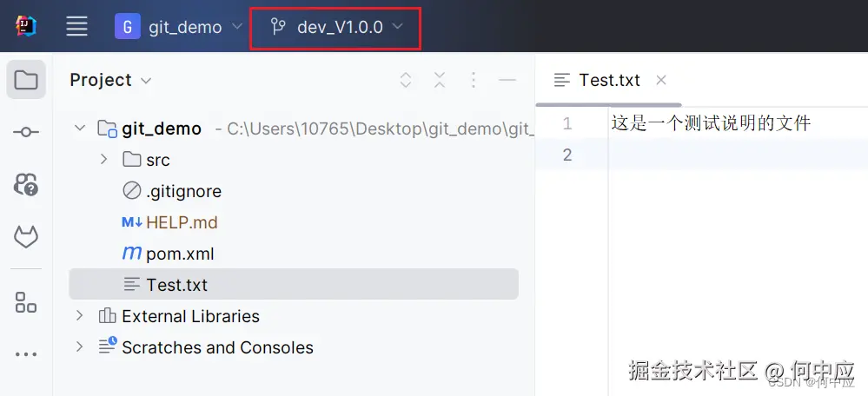Select pom.xml in the project tree
The image size is (868, 396).
179,254
